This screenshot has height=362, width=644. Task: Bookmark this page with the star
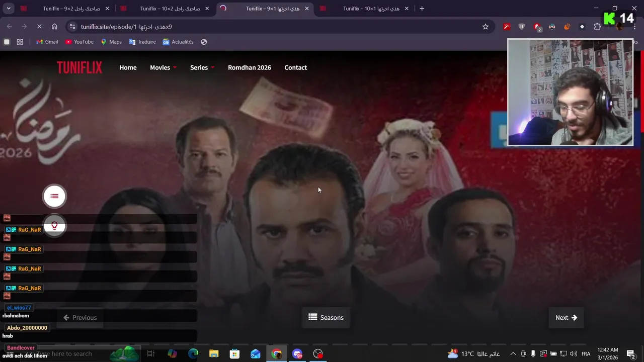pos(486,27)
